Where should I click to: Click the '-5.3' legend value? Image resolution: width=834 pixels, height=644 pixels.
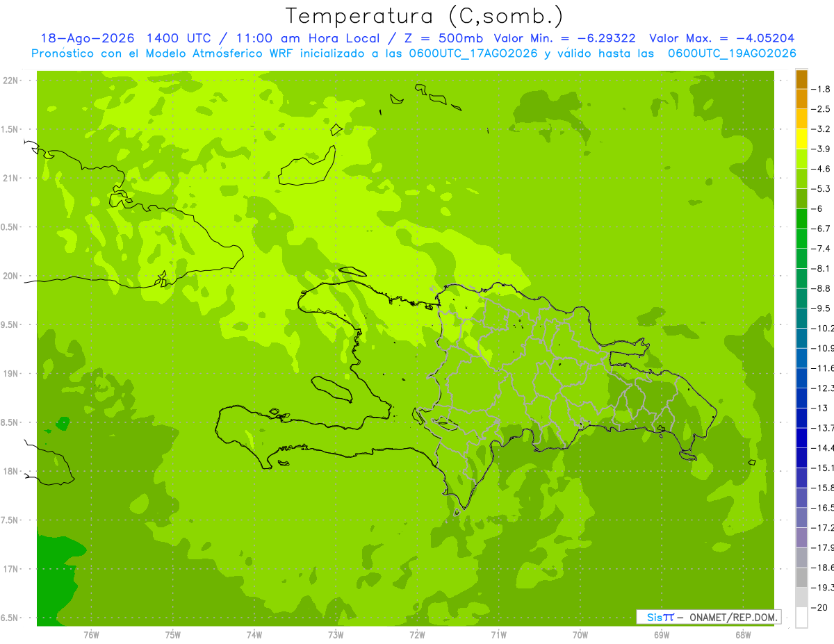[x=821, y=189]
